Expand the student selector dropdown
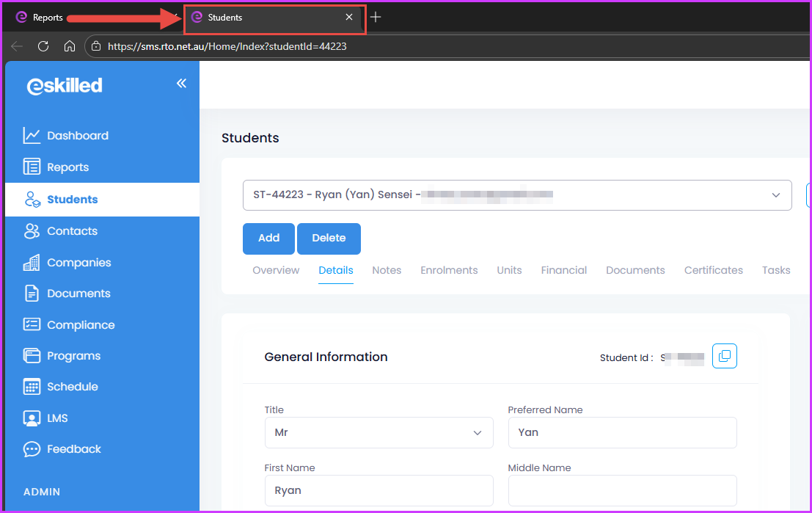Screen dimensions: 812x513 (x=775, y=195)
